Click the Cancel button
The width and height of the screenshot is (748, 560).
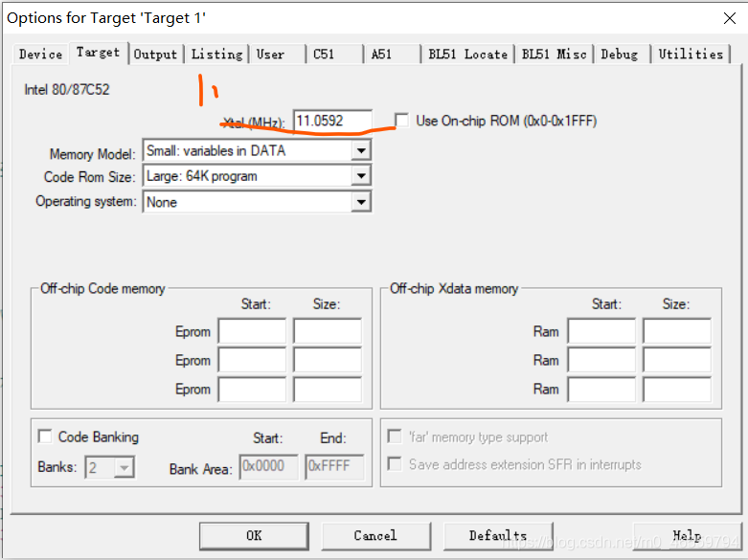tap(375, 536)
